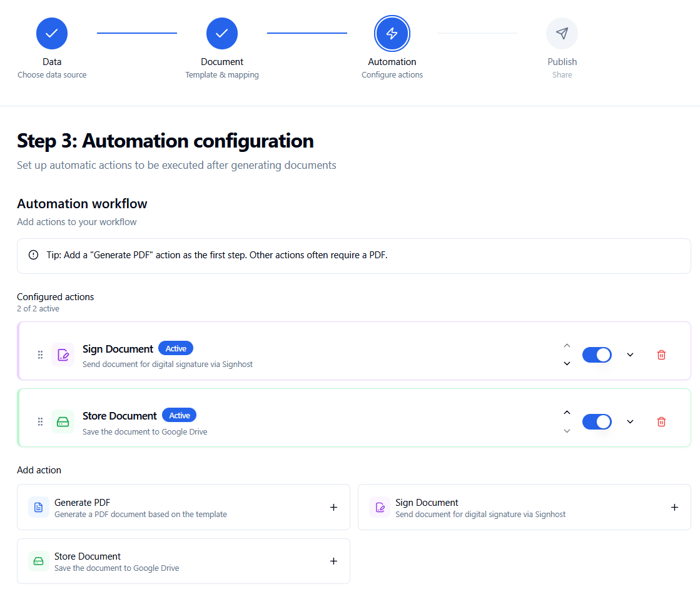Return to Document template step
Image resolution: width=700 pixels, height=604 pixels.
(222, 33)
